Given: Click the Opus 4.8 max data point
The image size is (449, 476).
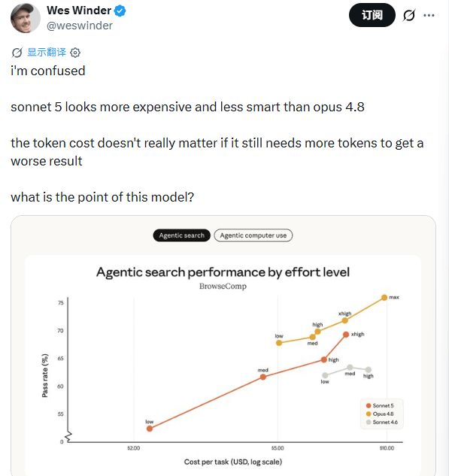Looking at the screenshot, I should pos(384,298).
